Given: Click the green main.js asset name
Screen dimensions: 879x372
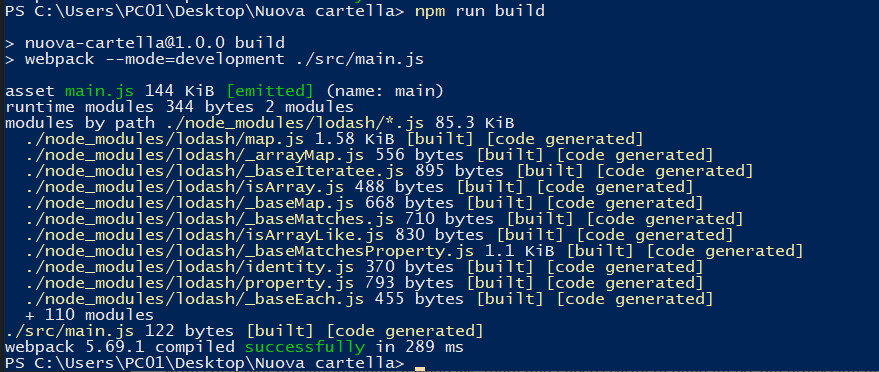Looking at the screenshot, I should click(x=99, y=91).
